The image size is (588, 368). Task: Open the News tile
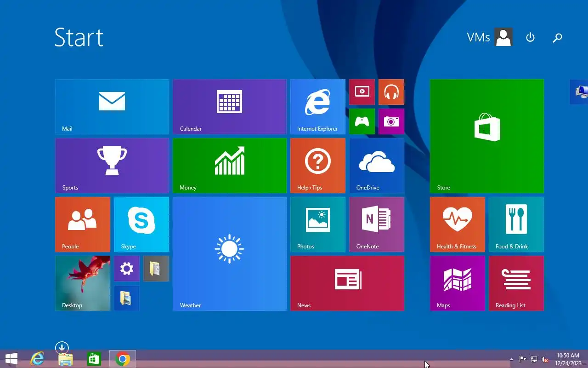click(347, 283)
